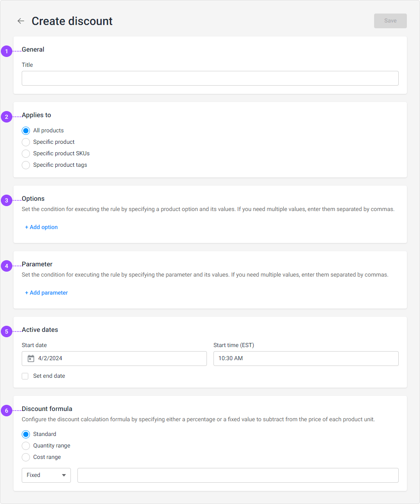Click the purple step 4 badge
The height and width of the screenshot is (504, 420).
(x=7, y=266)
